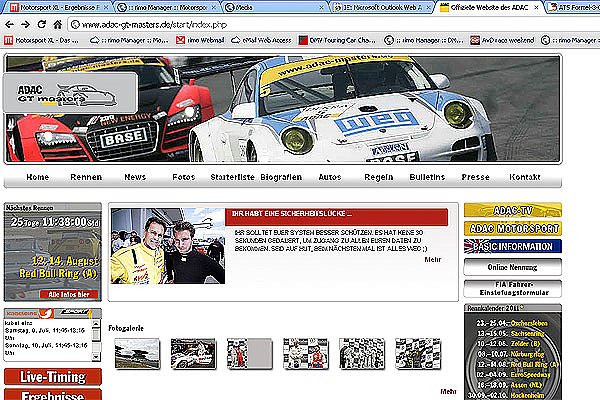Close the Motorsport XL Ergebnisse tab
600x400 pixels.
pos(106,7)
